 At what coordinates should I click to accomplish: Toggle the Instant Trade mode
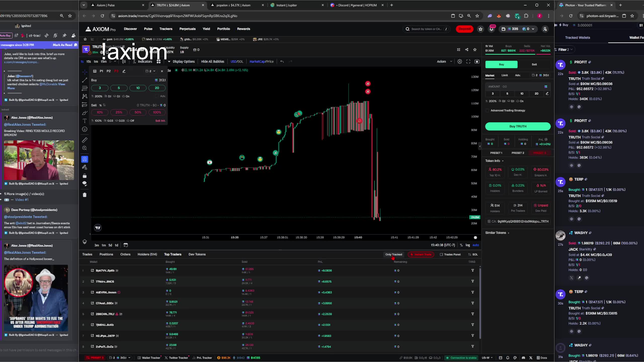421,254
